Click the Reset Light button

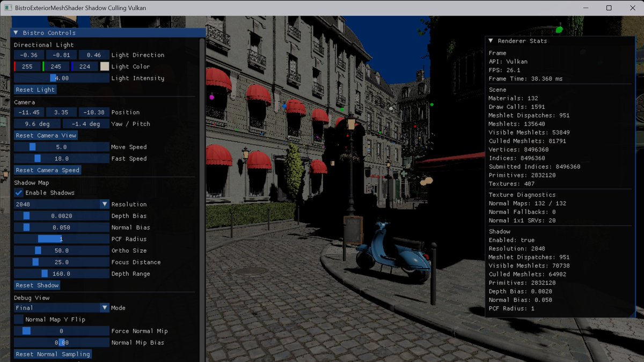pyautogui.click(x=35, y=90)
